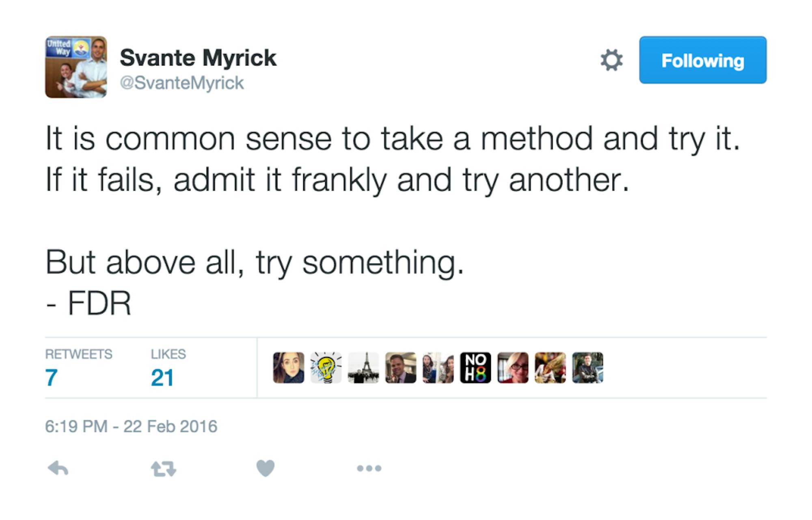The width and height of the screenshot is (812, 520).
Task: Click the lightbulb cartoon liker avatar
Action: (326, 368)
